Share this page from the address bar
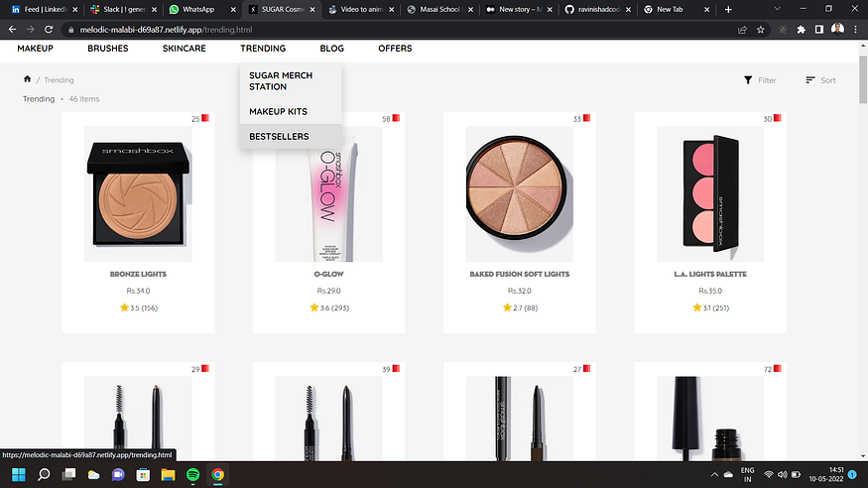868x488 pixels. tap(742, 30)
